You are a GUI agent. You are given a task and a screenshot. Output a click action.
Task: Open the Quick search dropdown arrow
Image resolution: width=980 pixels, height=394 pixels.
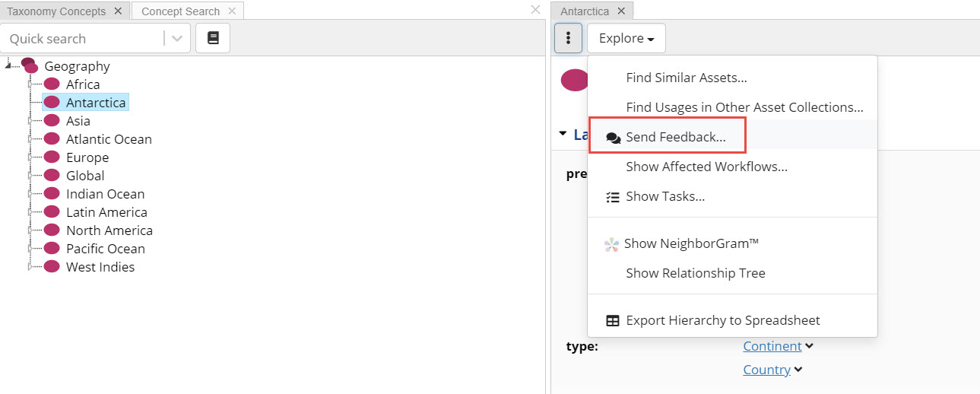[177, 38]
